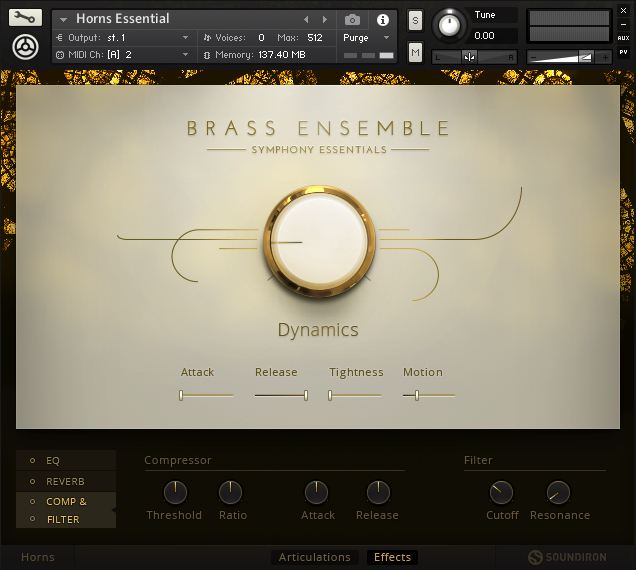Select the REVERB effects section

pos(66,482)
